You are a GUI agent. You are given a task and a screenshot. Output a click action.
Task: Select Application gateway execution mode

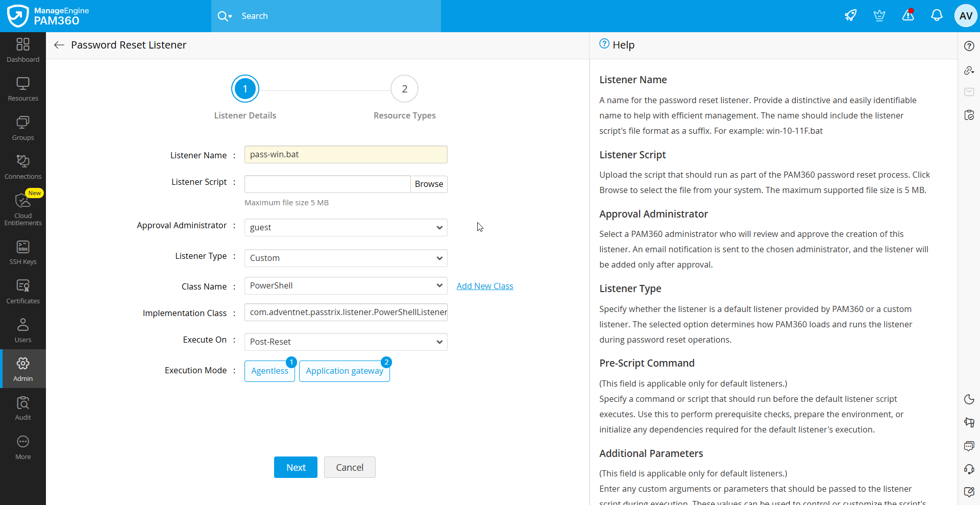tap(345, 371)
